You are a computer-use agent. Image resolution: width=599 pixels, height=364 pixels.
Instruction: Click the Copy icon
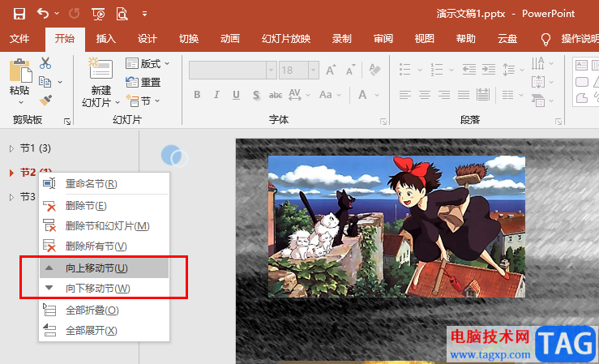pyautogui.click(x=45, y=82)
